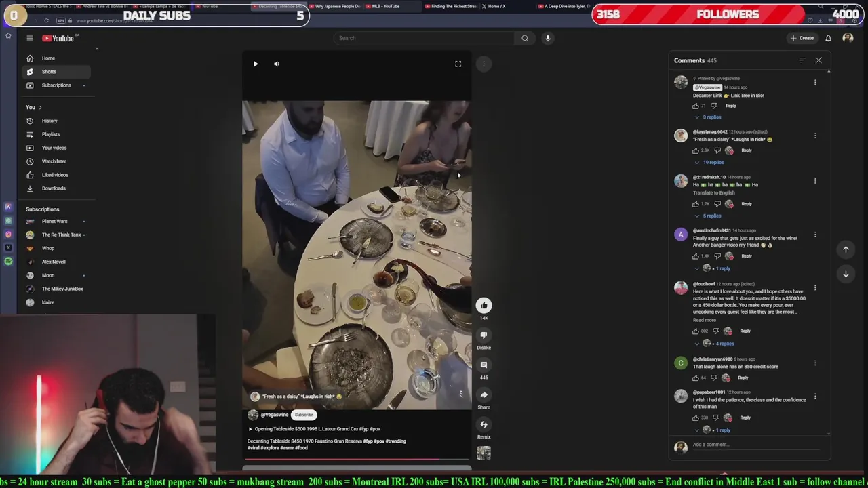Open Sort comments options

click(802, 60)
